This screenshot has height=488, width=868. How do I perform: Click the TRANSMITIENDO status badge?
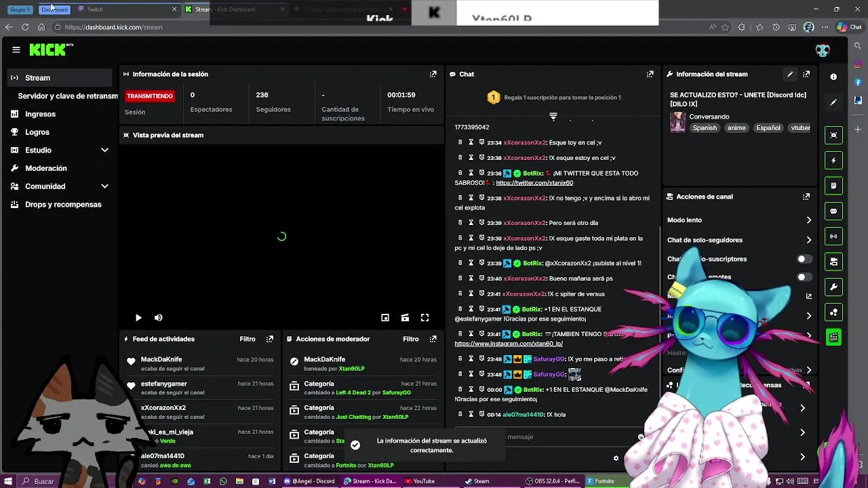pos(150,96)
